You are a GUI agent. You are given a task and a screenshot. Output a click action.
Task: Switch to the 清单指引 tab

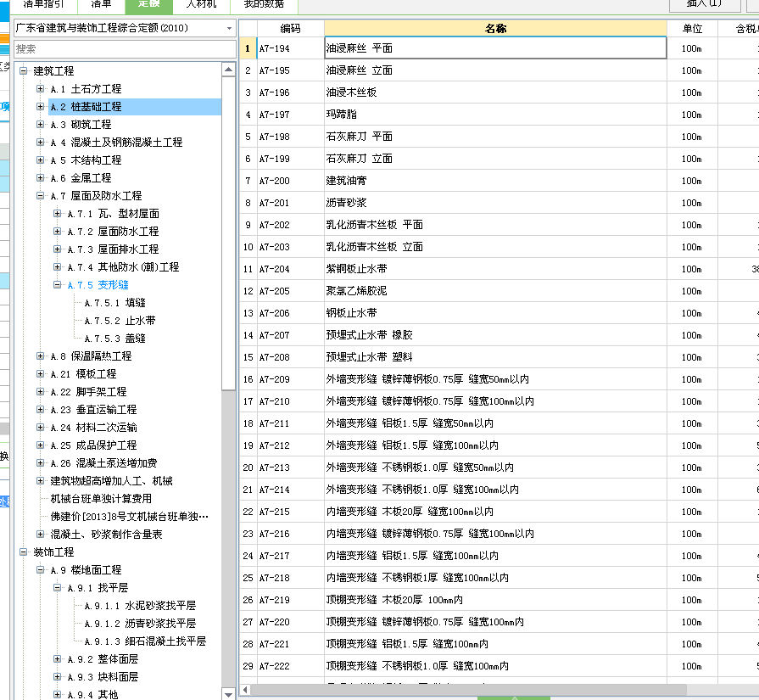(43, 4)
